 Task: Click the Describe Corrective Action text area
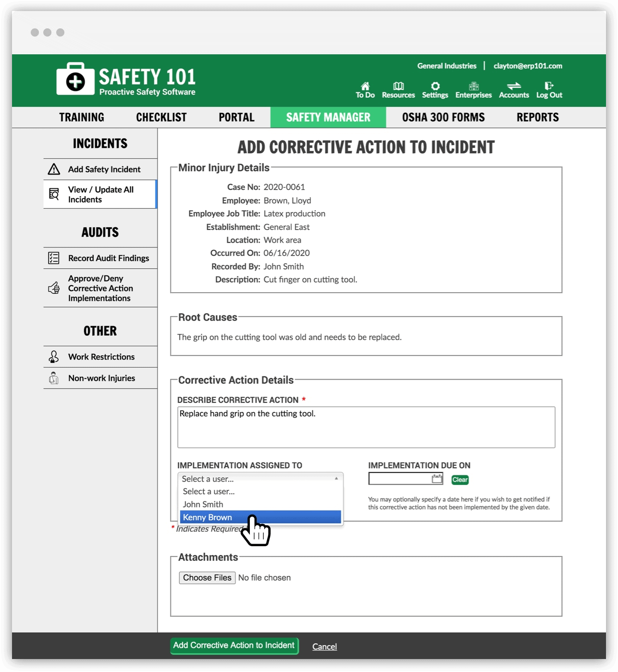click(366, 427)
